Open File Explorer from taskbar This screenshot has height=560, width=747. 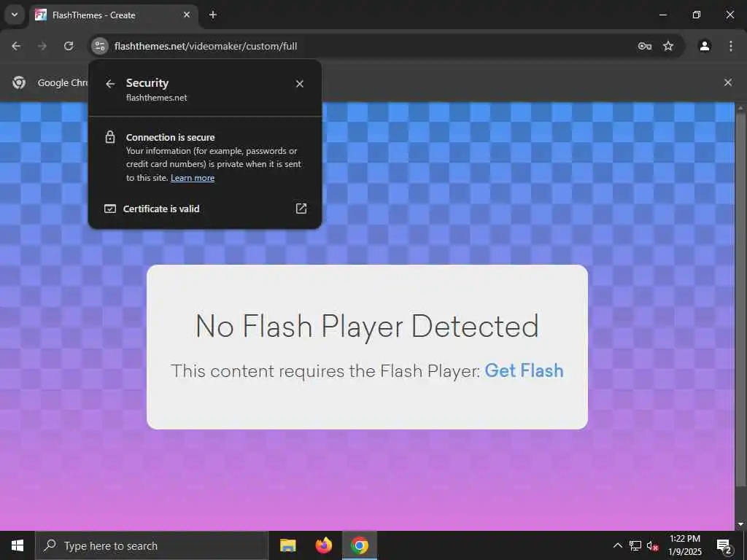tap(287, 545)
